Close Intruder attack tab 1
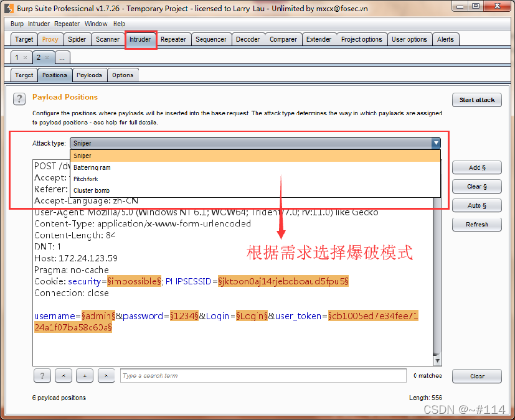 (x=25, y=57)
